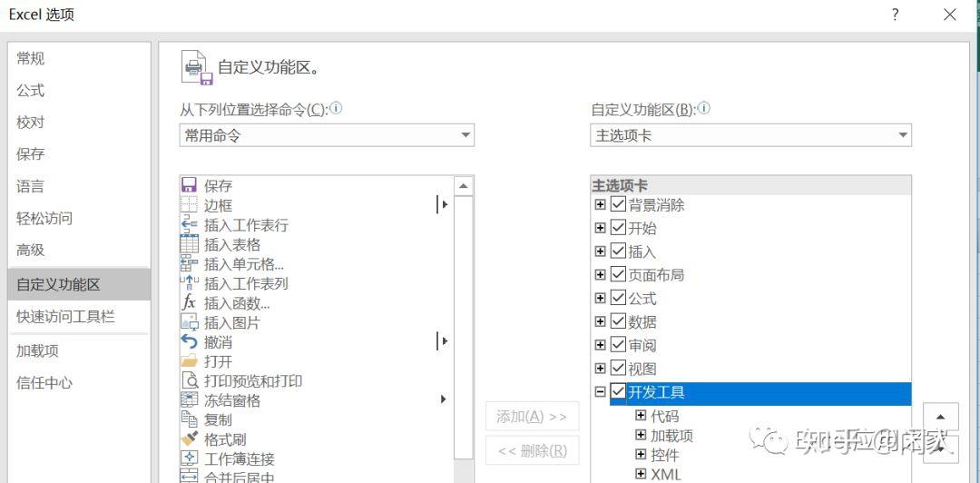Viewport: 980px width, 483px height.
Task: Select the 加载项 category in left sidebar
Action: coord(79,351)
